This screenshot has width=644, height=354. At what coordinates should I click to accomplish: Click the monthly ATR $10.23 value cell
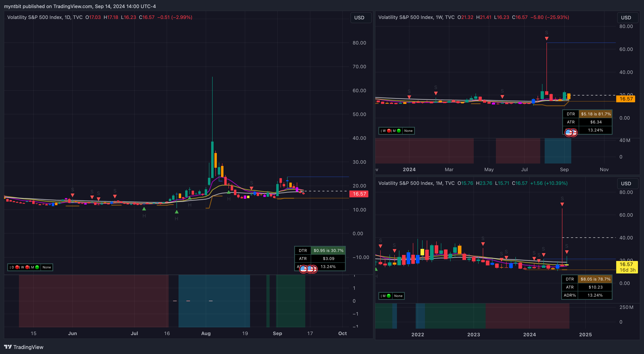[595, 287]
